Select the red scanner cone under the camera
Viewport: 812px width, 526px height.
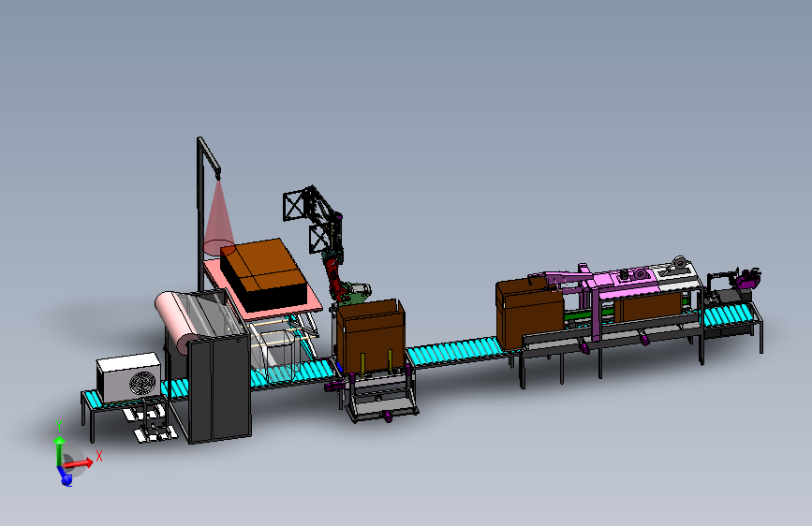pos(218,219)
